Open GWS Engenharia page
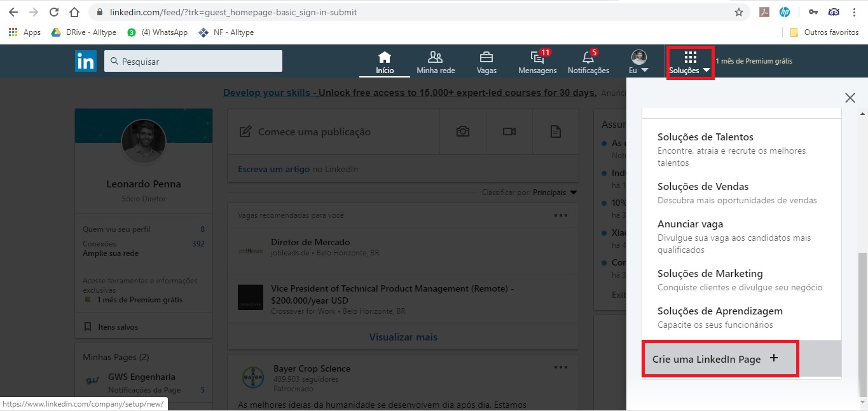 (141, 377)
